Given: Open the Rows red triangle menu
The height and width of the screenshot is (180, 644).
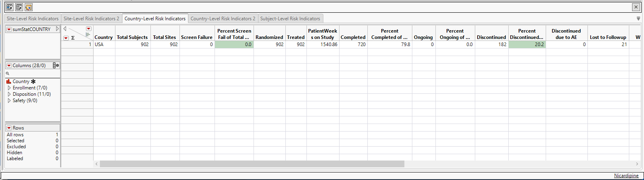Looking at the screenshot, I should pyautogui.click(x=9, y=128).
